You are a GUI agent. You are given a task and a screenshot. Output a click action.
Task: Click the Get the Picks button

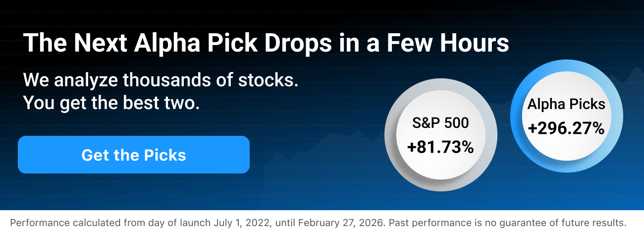[133, 155]
